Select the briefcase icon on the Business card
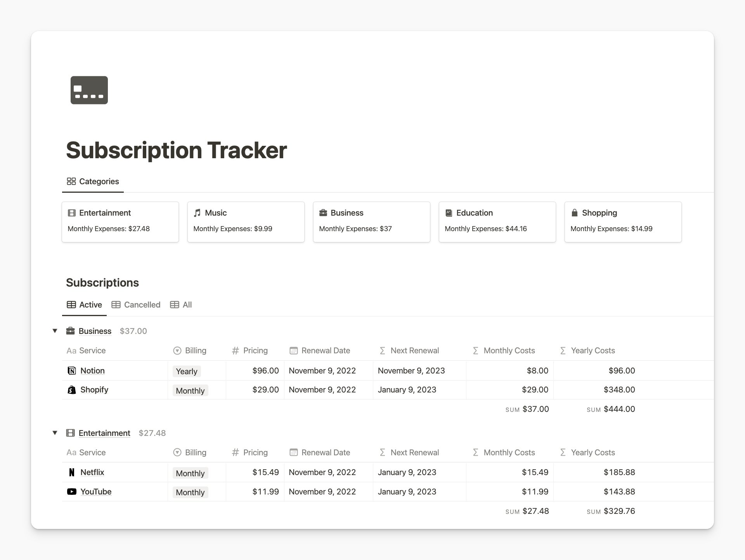Viewport: 745px width, 560px height. click(x=323, y=213)
